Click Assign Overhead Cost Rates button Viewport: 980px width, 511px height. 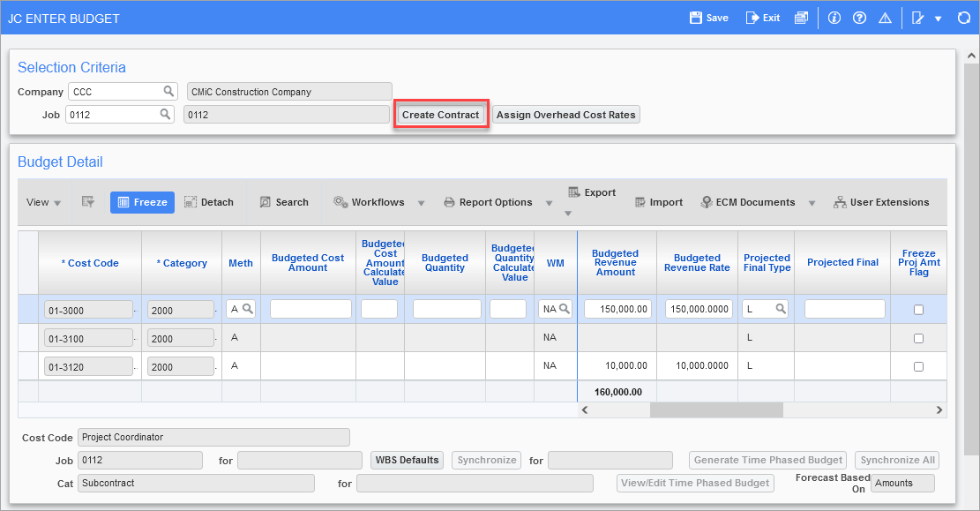point(566,115)
